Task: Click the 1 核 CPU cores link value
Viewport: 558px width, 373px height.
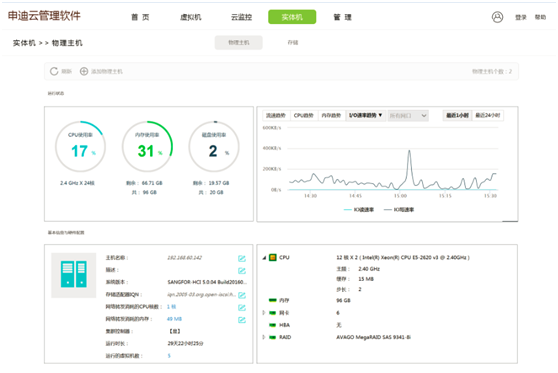Action: [172, 306]
